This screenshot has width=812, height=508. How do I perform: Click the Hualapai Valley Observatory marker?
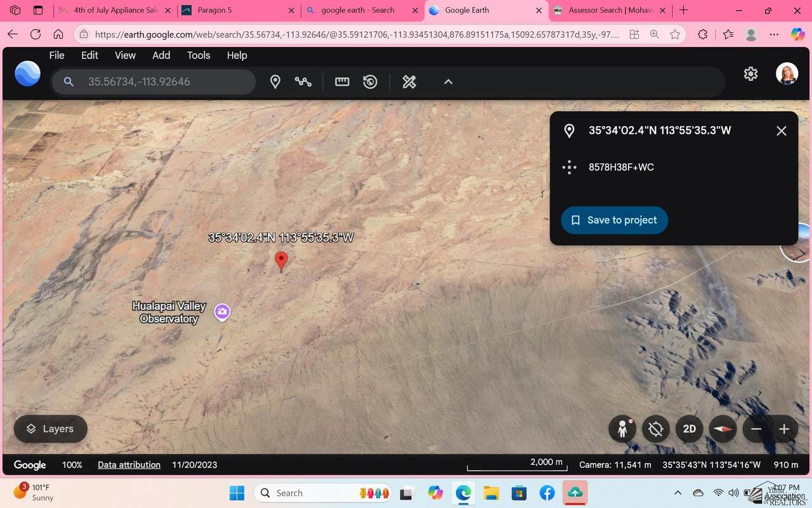(x=222, y=312)
